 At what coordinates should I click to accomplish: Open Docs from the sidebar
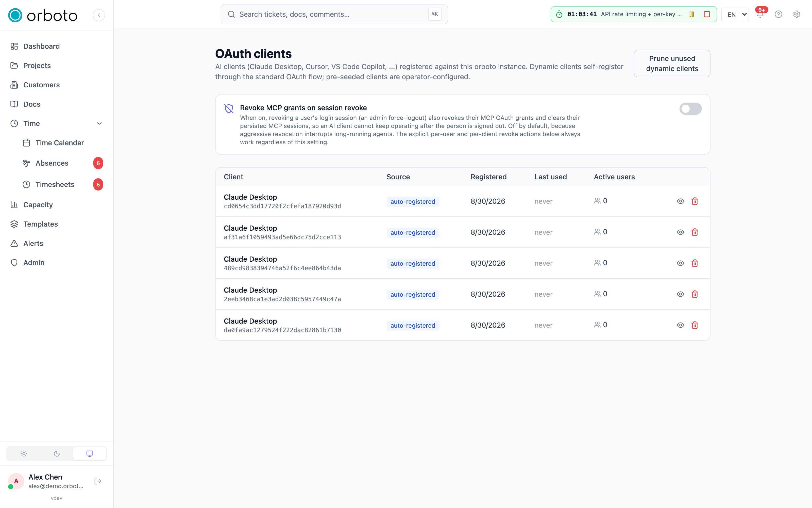click(x=56, y=104)
